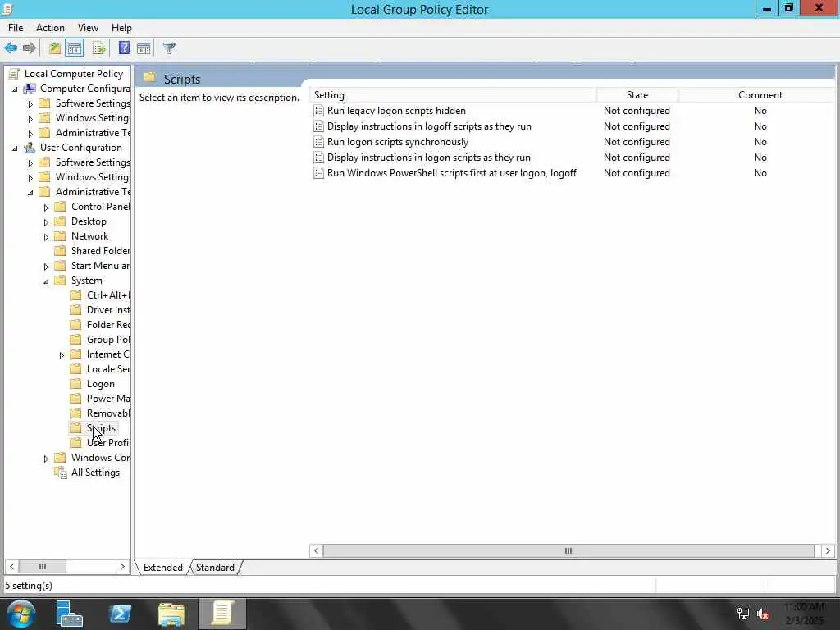Switch to the Standard tab
This screenshot has width=840, height=630.
215,568
